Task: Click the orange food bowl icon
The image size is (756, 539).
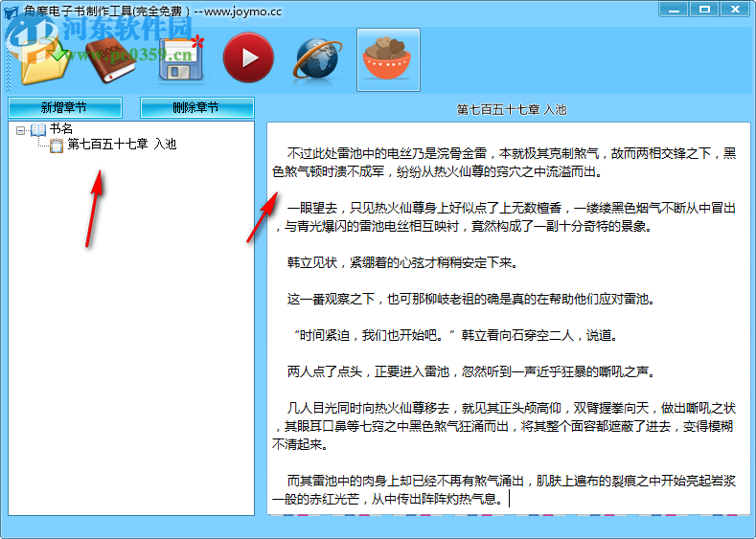Action: tap(388, 59)
